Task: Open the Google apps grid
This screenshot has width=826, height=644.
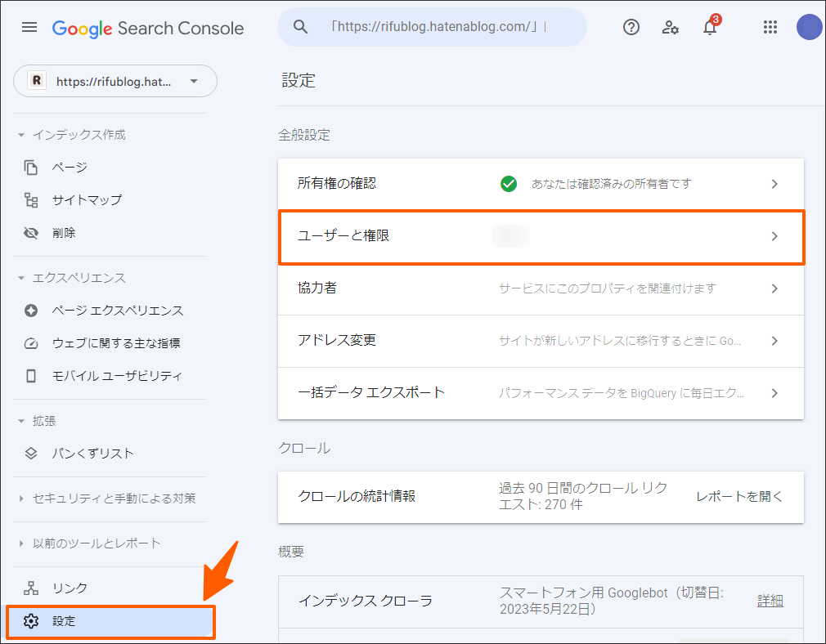Action: (x=770, y=27)
